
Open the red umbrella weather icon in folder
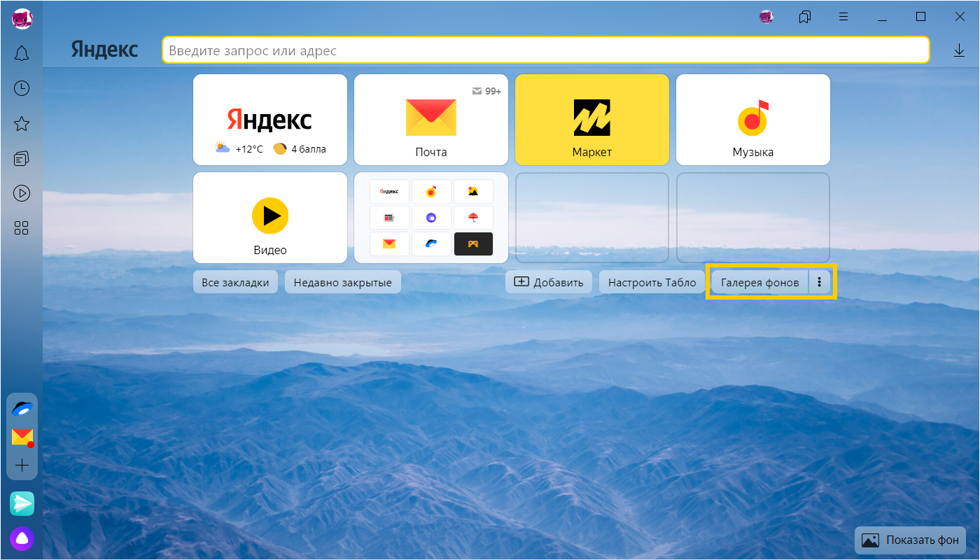pos(473,218)
